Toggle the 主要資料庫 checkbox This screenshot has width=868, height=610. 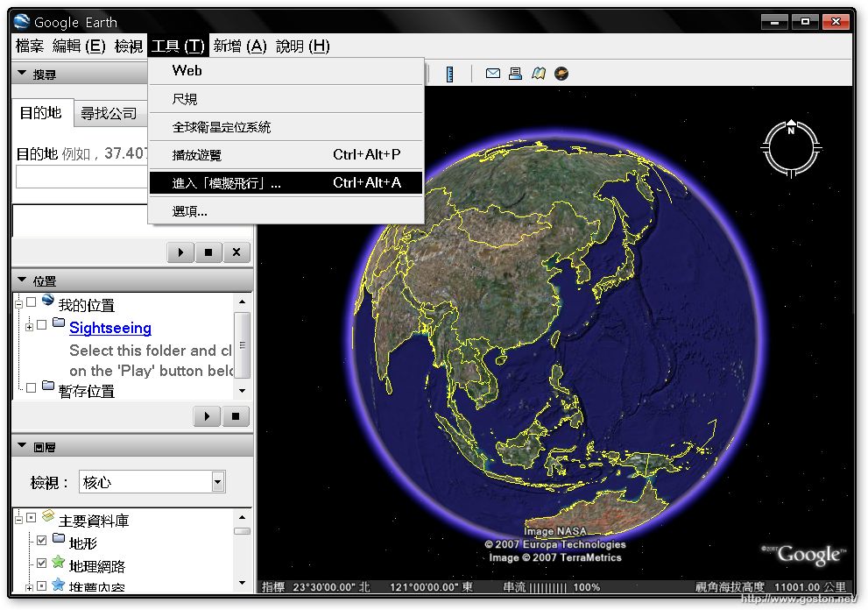[x=31, y=517]
